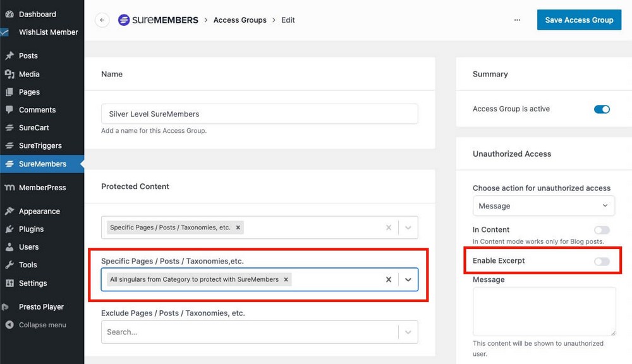Click the Access Group name input field
Screen dimensions: 632x364
tap(260, 114)
